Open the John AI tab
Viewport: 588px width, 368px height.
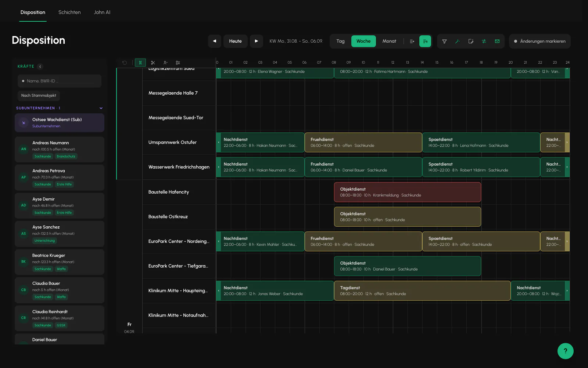[102, 12]
